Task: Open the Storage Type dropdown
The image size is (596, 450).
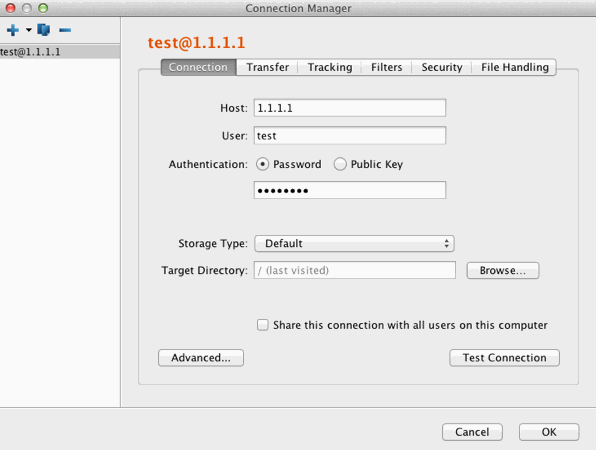Action: pos(354,243)
